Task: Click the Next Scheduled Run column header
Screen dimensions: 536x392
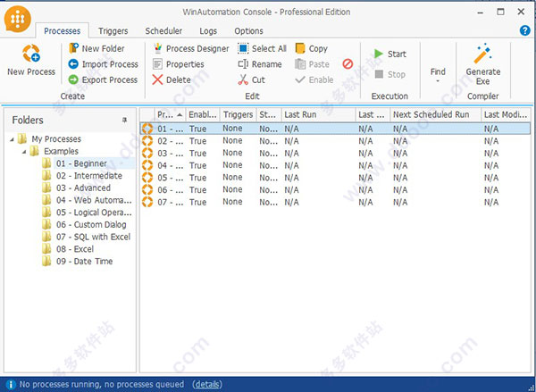Action: click(x=436, y=114)
